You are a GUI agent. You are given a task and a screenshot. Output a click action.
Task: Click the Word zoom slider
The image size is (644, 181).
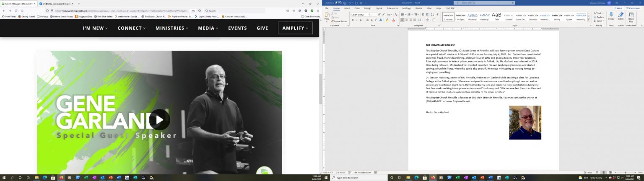(x=626, y=172)
